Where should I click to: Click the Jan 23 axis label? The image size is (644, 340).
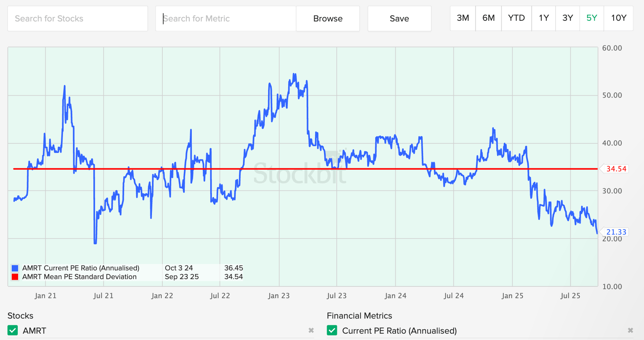point(279,296)
